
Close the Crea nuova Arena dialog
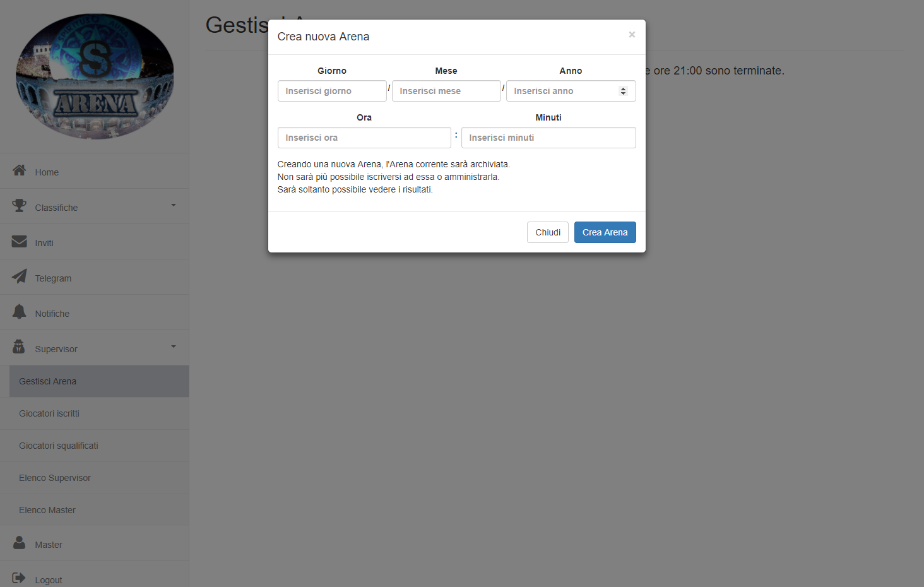click(632, 35)
